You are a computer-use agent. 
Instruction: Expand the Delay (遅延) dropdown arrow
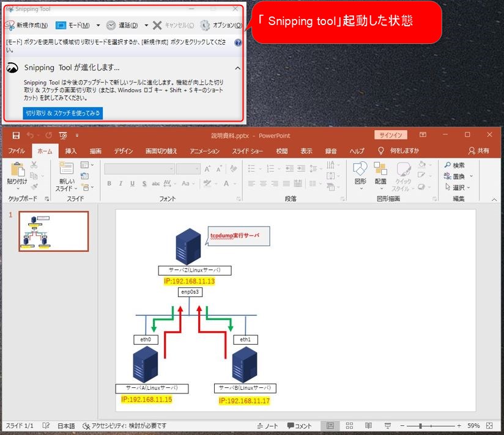tap(146, 25)
